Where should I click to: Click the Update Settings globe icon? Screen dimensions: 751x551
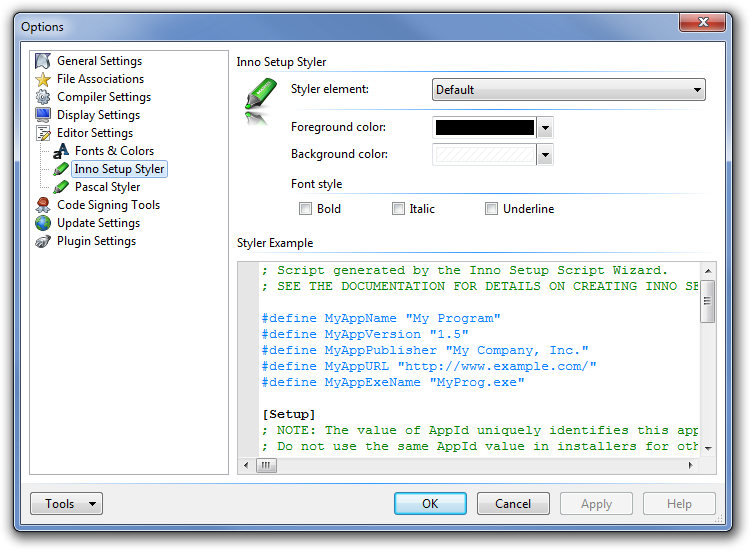43,223
